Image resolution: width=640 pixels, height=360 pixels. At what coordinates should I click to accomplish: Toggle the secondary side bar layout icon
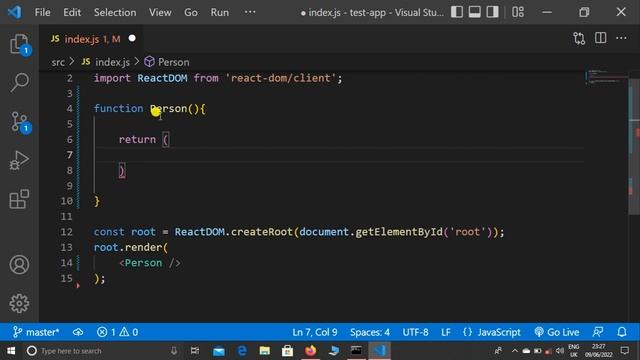492,12
